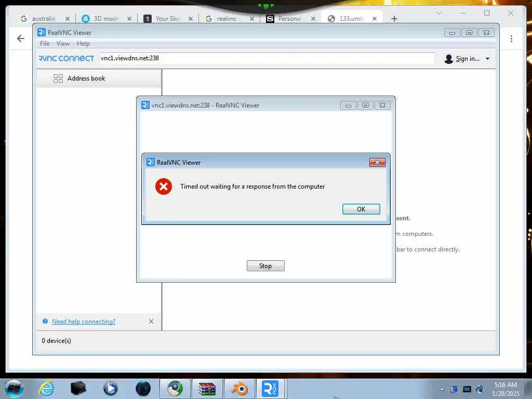Click the connection window title bar icon

[x=145, y=105]
